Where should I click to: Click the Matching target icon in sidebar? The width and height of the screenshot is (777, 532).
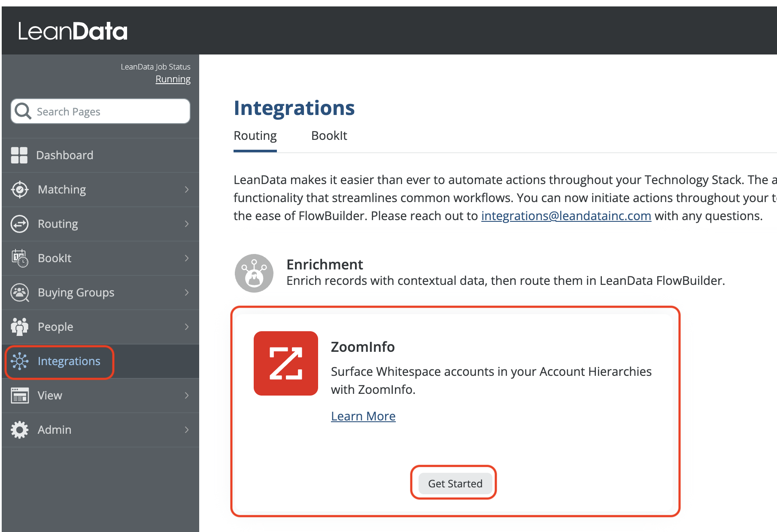(20, 190)
